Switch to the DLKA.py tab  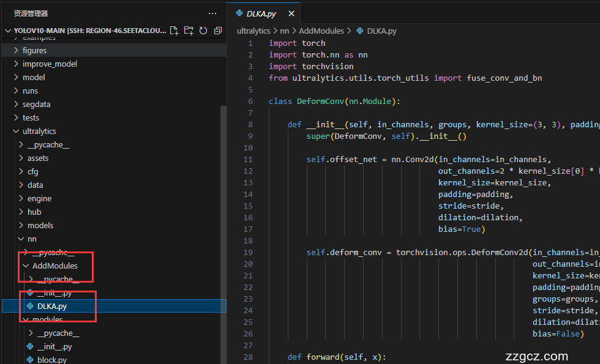pyautogui.click(x=261, y=13)
